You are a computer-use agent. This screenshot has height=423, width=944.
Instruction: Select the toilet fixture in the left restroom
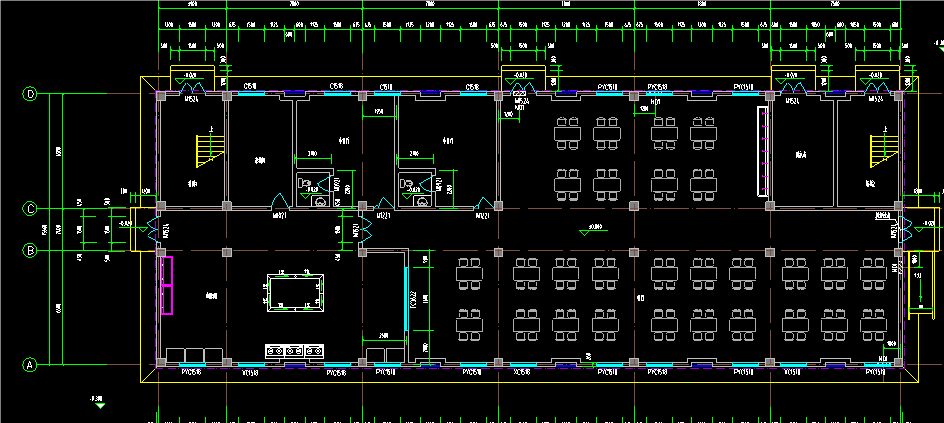305,182
